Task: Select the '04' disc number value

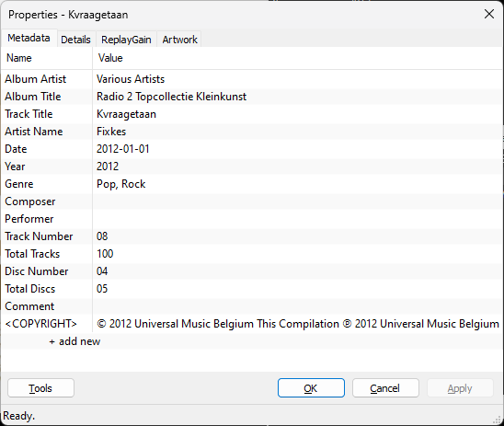Action: point(102,271)
